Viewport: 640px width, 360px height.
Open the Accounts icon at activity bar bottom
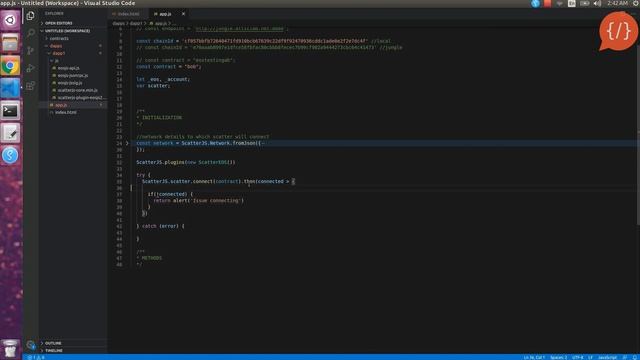pyautogui.click(x=31, y=345)
